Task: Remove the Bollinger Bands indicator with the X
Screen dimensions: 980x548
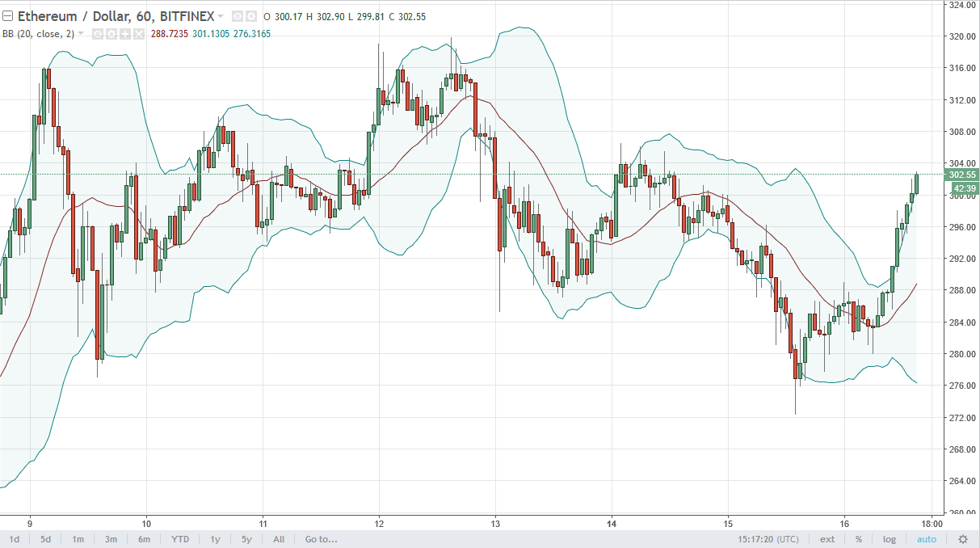Action: click(139, 34)
